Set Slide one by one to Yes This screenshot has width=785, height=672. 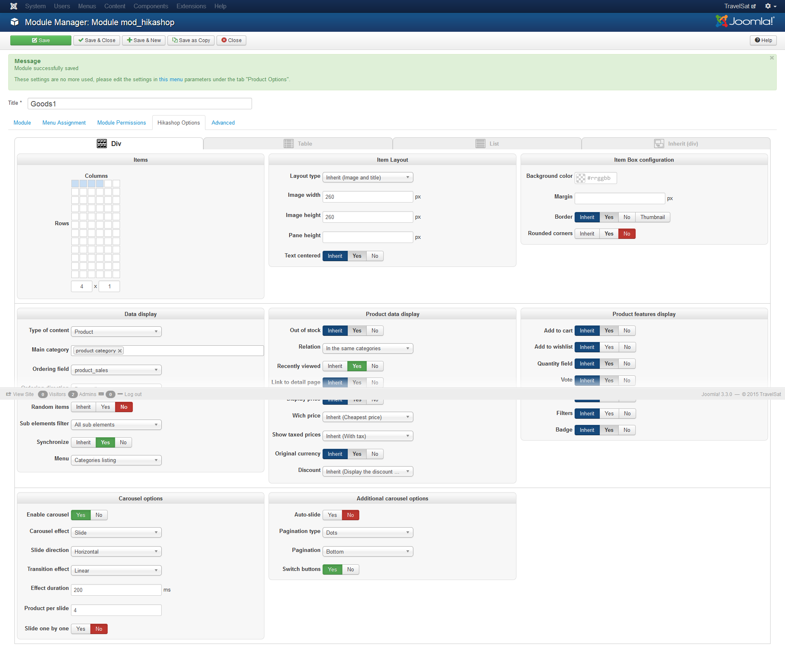81,629
